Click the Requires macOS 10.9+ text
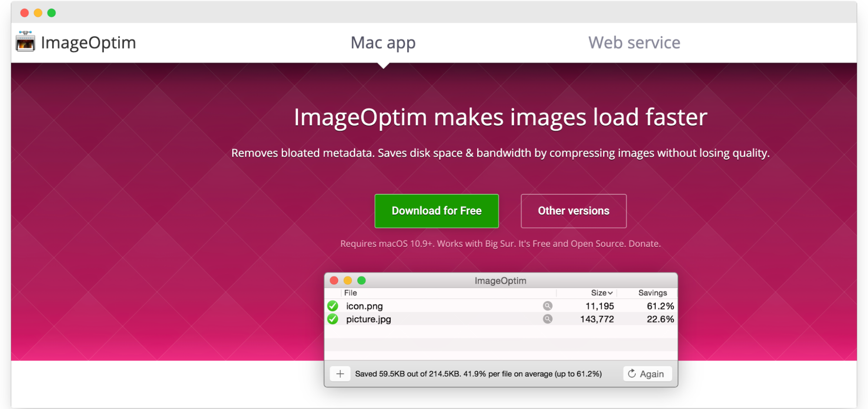The height and width of the screenshot is (409, 868). 387,244
